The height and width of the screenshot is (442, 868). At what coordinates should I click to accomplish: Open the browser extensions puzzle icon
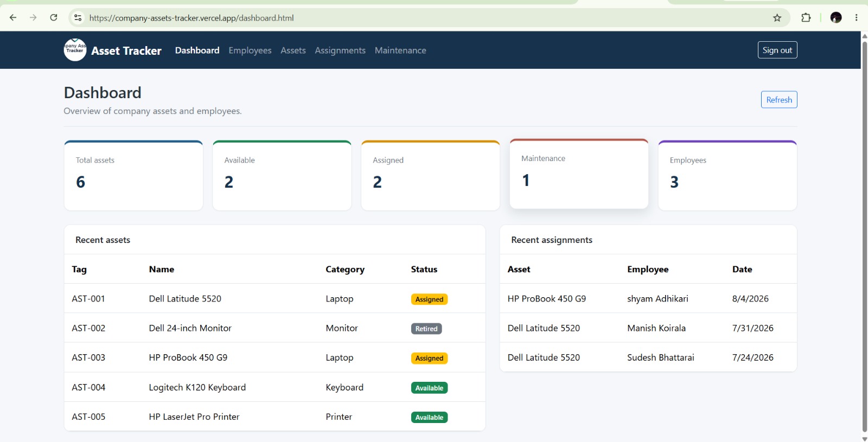806,18
